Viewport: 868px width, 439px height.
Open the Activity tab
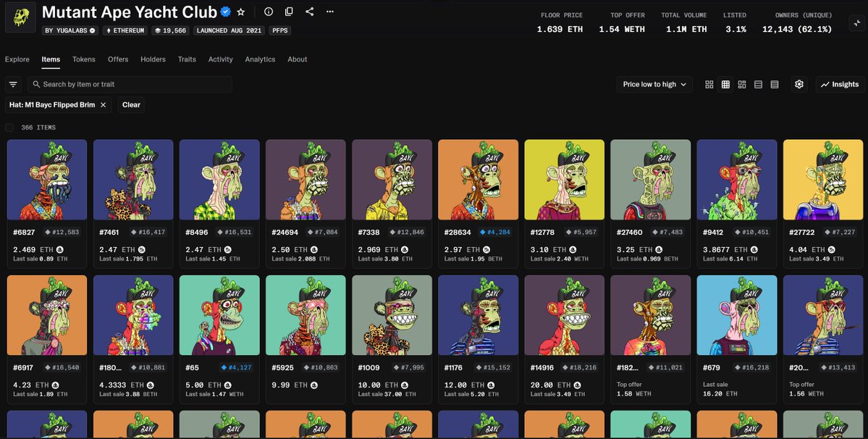click(x=220, y=59)
